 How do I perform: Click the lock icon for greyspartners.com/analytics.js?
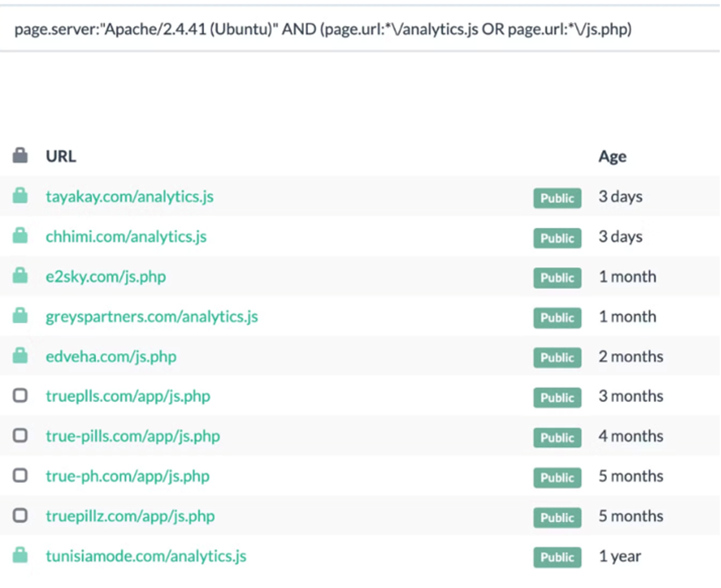coord(20,316)
